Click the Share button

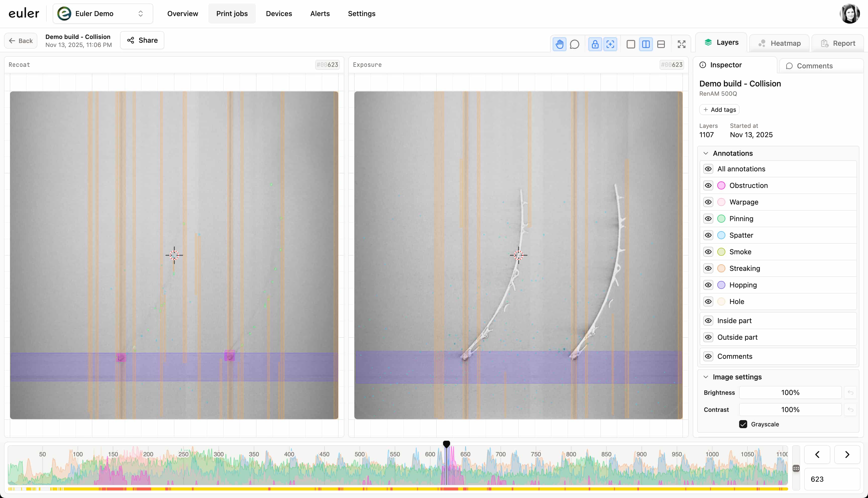click(142, 40)
